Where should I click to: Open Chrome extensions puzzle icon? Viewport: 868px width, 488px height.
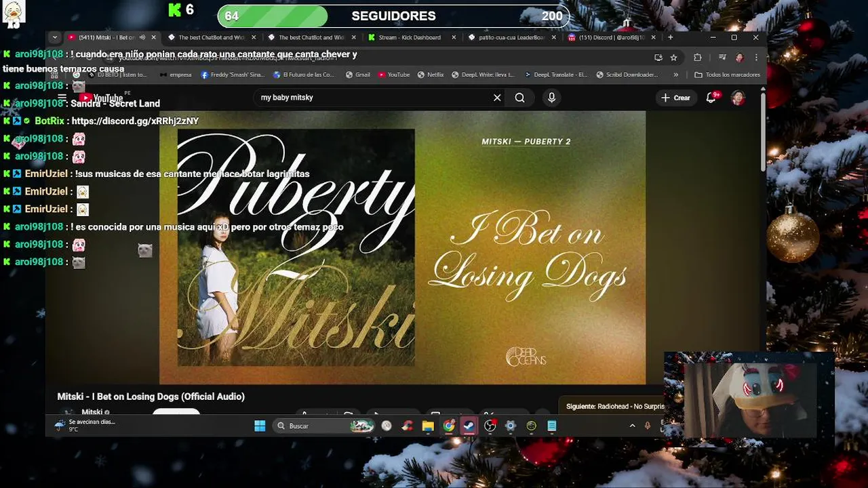(x=697, y=58)
